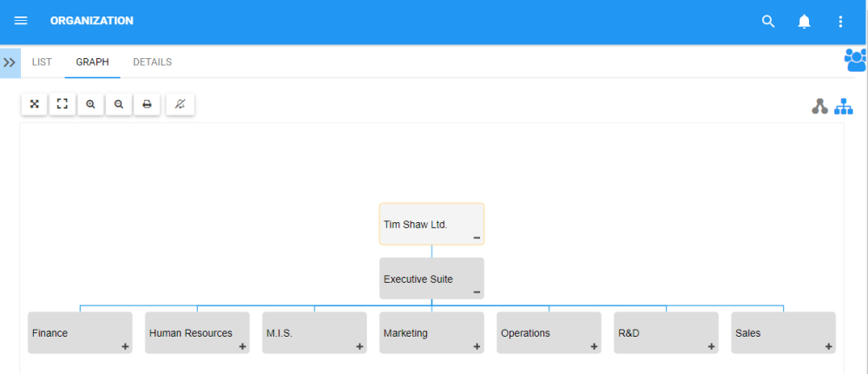Open the hamburger navigation menu
Screen dimensions: 868x374
coord(21,21)
